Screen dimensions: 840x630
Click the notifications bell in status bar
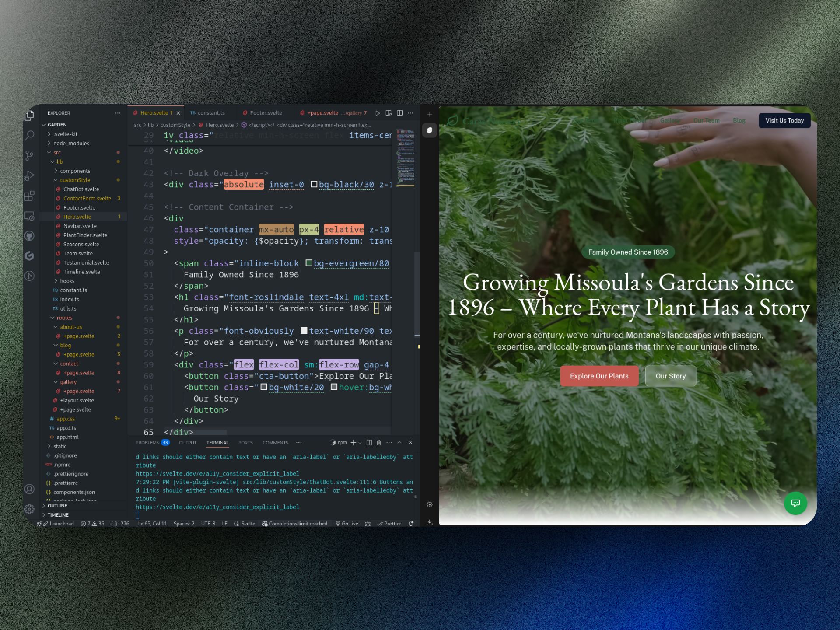click(x=411, y=524)
